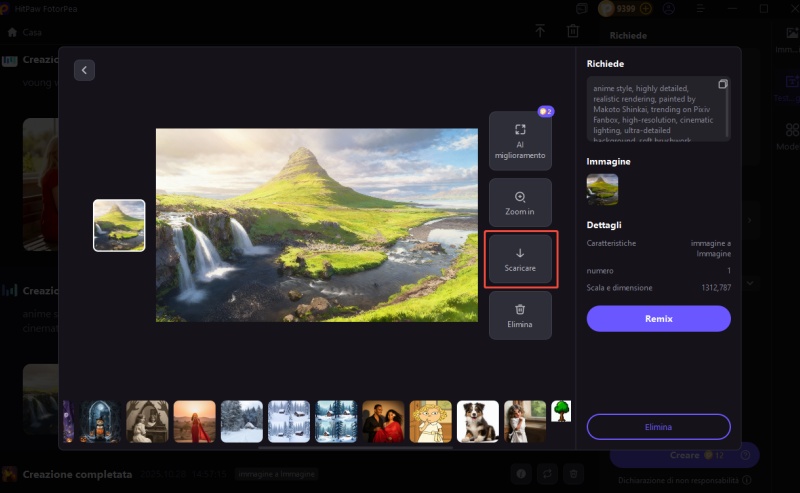This screenshot has width=800, height=493.
Task: Select the gothic arch window thumbnail
Action: (x=100, y=422)
